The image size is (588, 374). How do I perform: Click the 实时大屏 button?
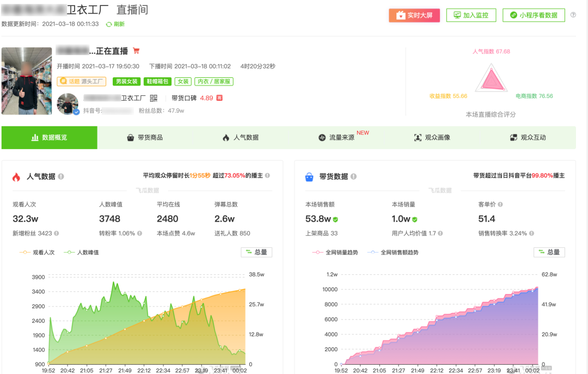tap(414, 15)
